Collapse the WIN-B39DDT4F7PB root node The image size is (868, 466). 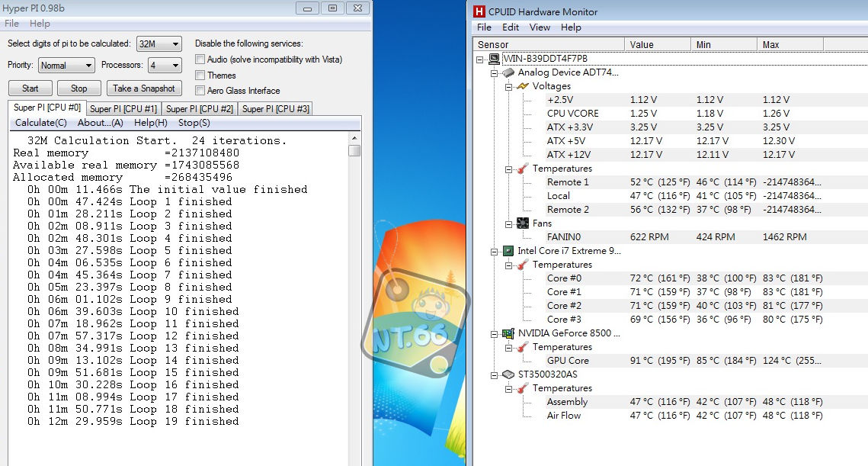[480, 59]
